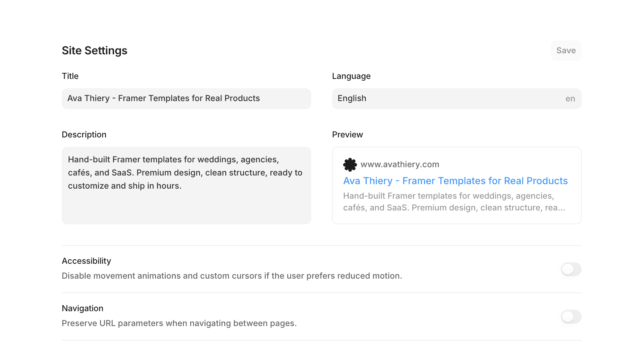The image size is (644, 342).
Task: Click the Site Settings heading
Action: (x=95, y=51)
